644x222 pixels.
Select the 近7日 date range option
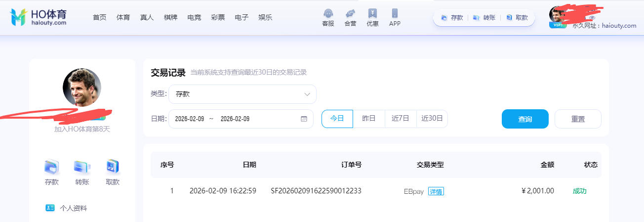coord(401,119)
